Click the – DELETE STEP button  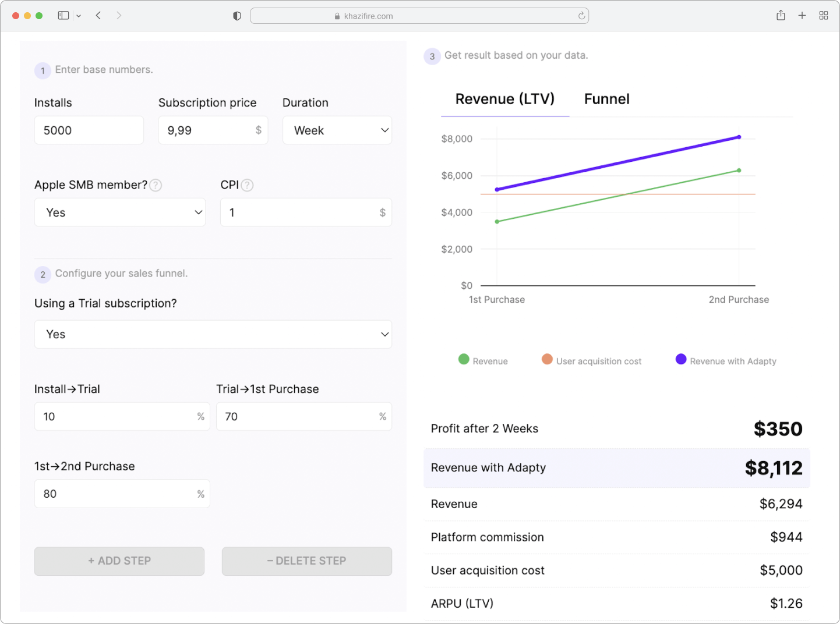pos(307,561)
